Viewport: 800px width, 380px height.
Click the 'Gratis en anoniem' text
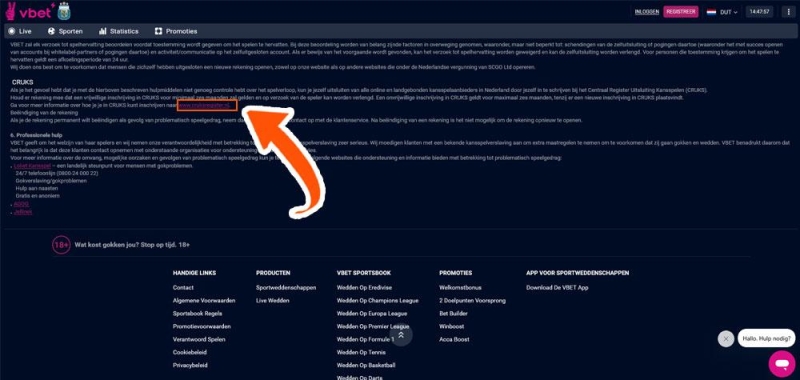37,196
